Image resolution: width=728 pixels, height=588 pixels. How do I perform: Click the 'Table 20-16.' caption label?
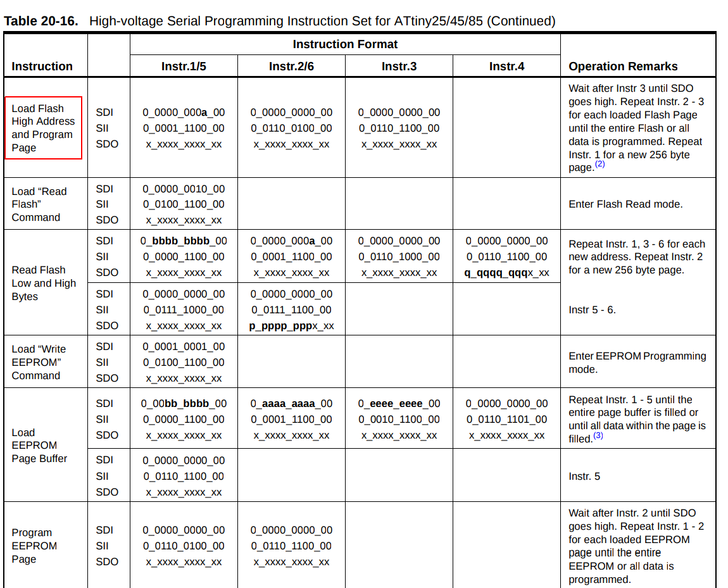41,21
